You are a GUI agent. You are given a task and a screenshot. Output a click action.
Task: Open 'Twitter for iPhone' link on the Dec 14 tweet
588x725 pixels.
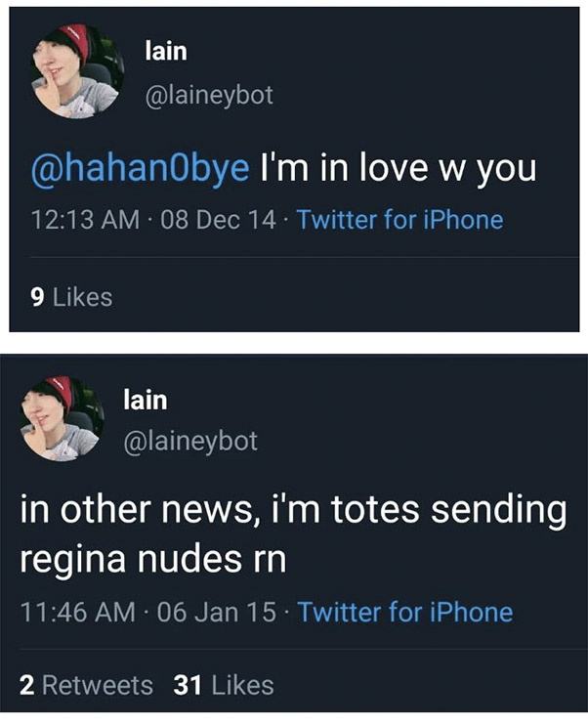pyautogui.click(x=399, y=220)
